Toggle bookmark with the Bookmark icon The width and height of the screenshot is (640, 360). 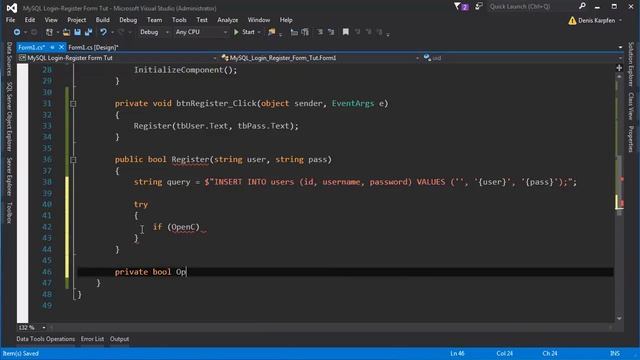point(346,32)
